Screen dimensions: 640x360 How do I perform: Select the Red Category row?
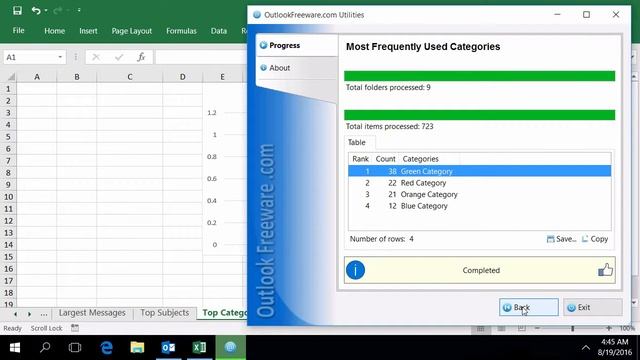point(480,183)
